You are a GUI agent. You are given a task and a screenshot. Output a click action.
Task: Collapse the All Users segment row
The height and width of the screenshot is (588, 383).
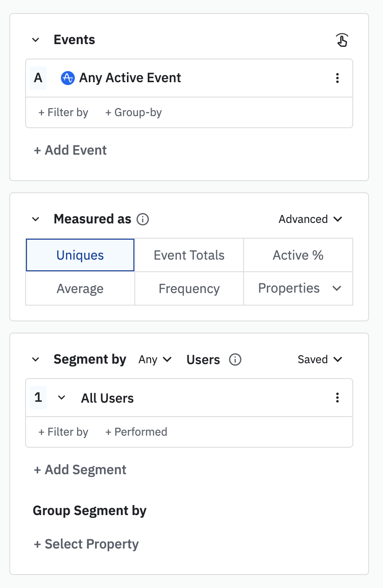click(61, 398)
